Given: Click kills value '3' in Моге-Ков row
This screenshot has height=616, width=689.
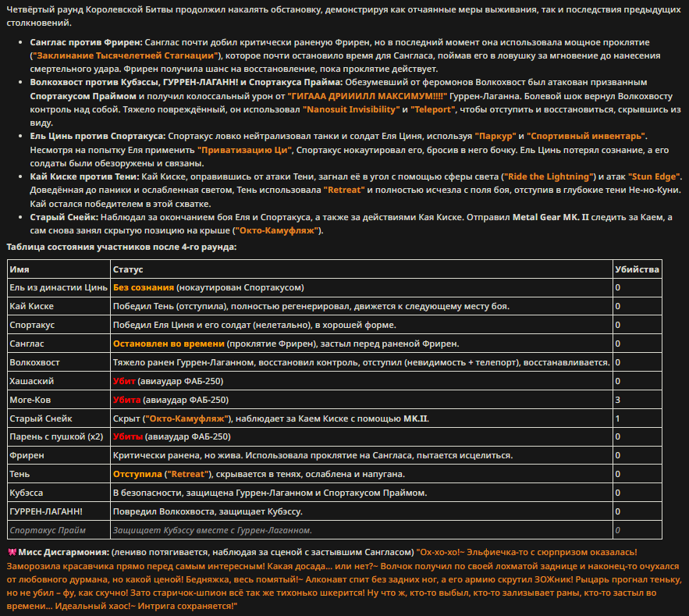Looking at the screenshot, I should (618, 400).
